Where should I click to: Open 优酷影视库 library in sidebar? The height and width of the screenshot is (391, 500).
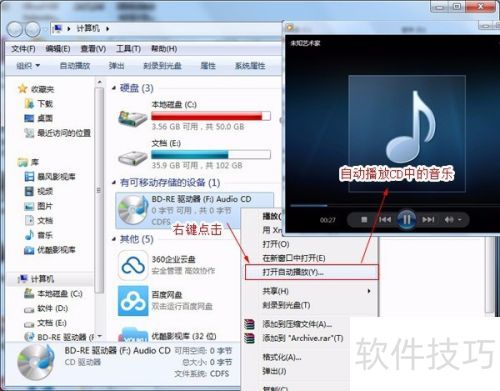[x=50, y=250]
